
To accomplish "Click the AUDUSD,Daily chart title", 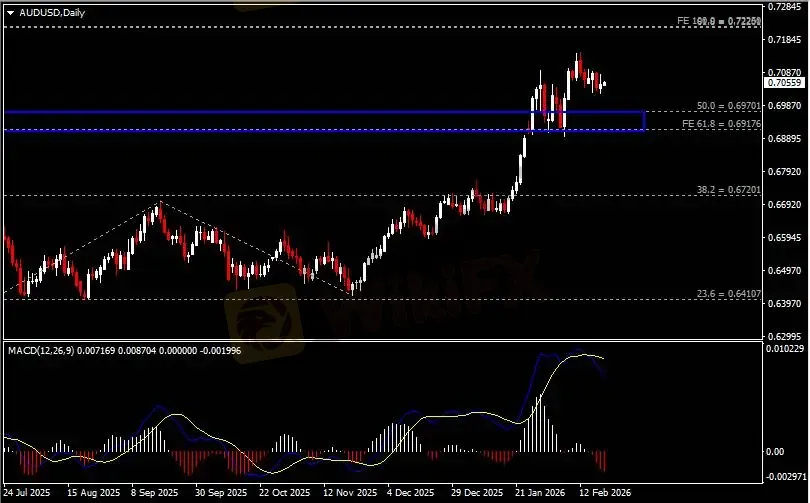I will [x=52, y=12].
